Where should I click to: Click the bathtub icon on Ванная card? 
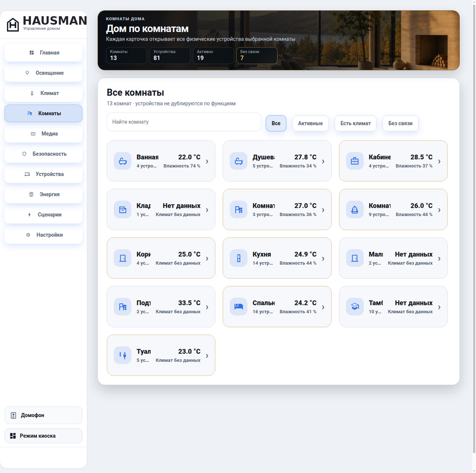123,161
